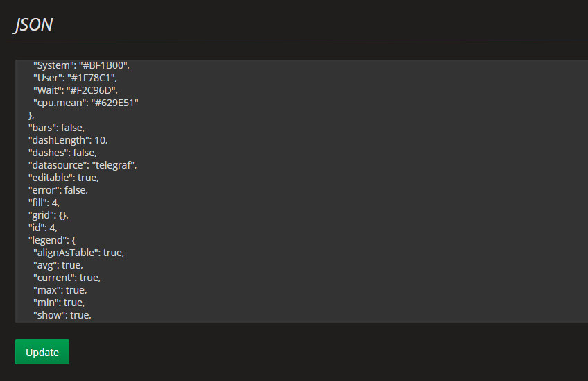The height and width of the screenshot is (381, 588).
Task: Select the "Wait": "#F2C96D" line
Action: click(76, 90)
